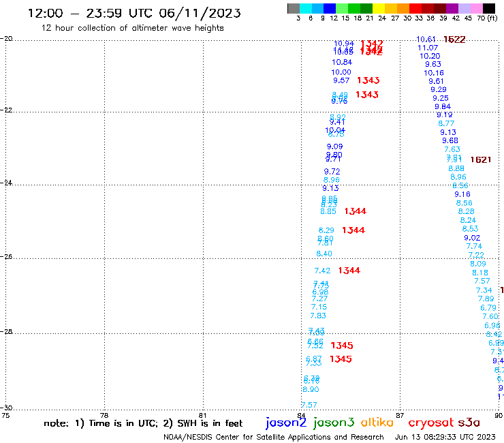Click the pink legend swatch
Image resolution: width=504 pixels, height=443 pixels.
[x=476, y=8]
